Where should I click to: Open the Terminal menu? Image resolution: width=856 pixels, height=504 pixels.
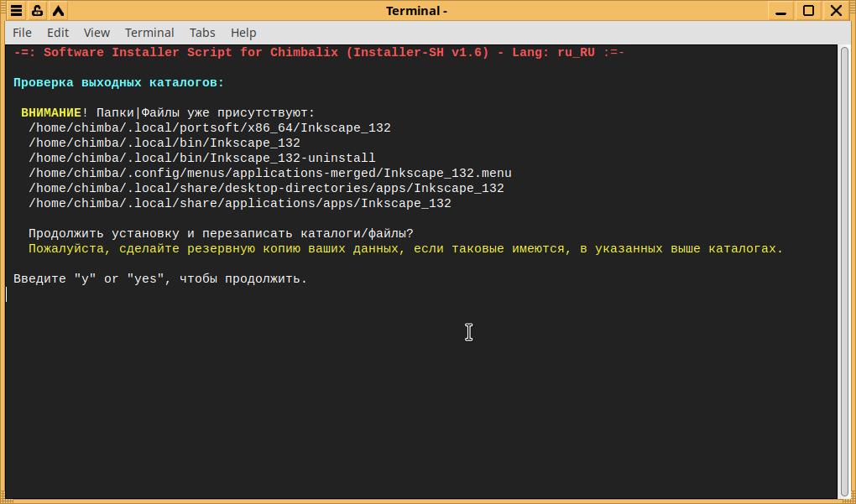[149, 33]
